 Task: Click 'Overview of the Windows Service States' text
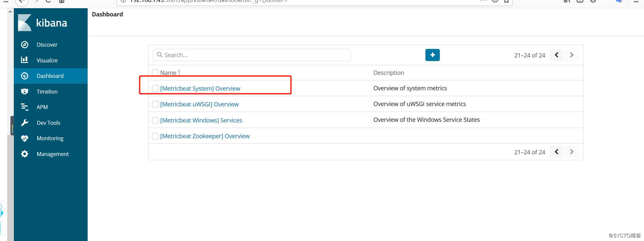coord(426,120)
